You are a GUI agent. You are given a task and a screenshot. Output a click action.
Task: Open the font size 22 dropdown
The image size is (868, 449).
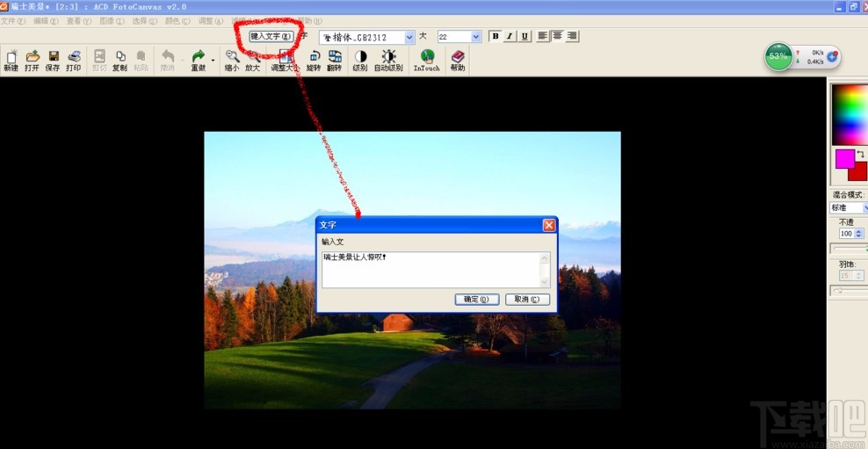coord(476,37)
